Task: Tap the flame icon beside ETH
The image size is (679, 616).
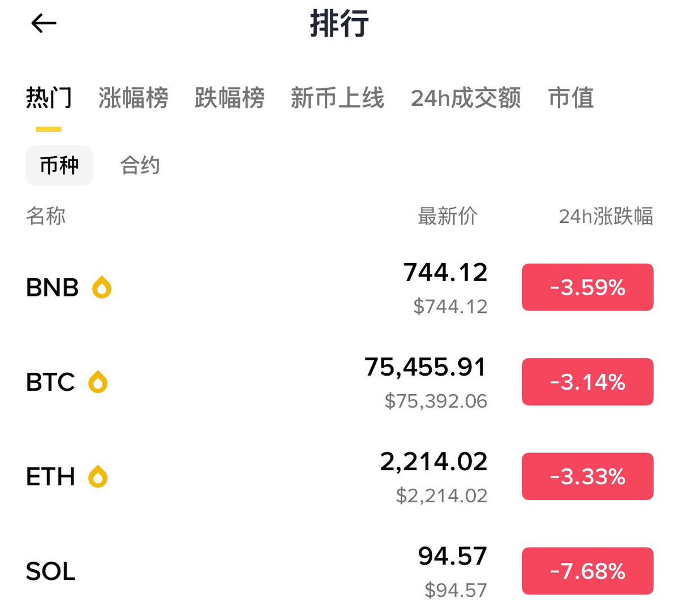Action: (98, 476)
